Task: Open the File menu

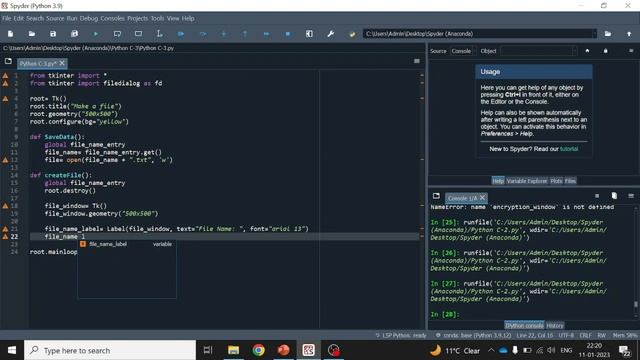Action: [7, 18]
